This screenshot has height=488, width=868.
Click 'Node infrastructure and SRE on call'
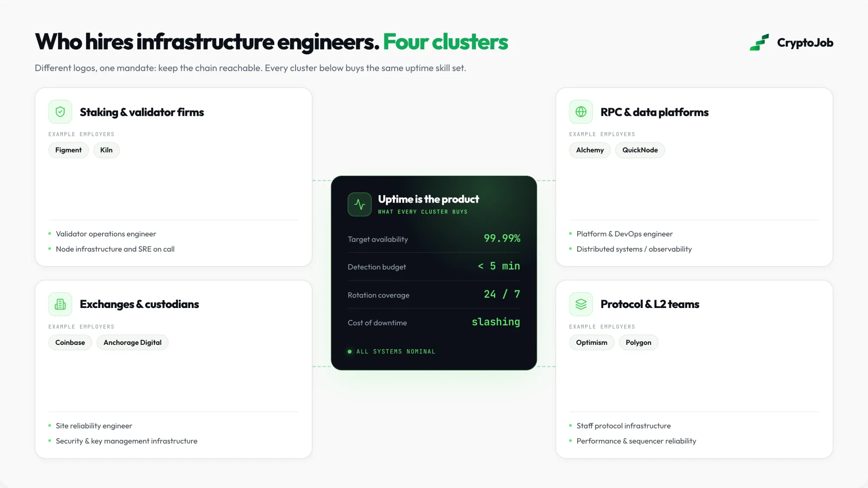tap(115, 249)
